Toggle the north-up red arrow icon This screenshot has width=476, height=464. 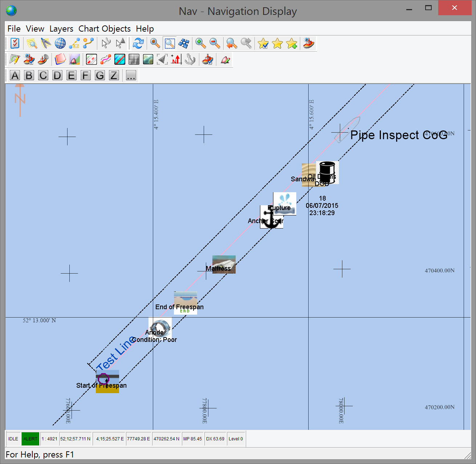pos(176,60)
